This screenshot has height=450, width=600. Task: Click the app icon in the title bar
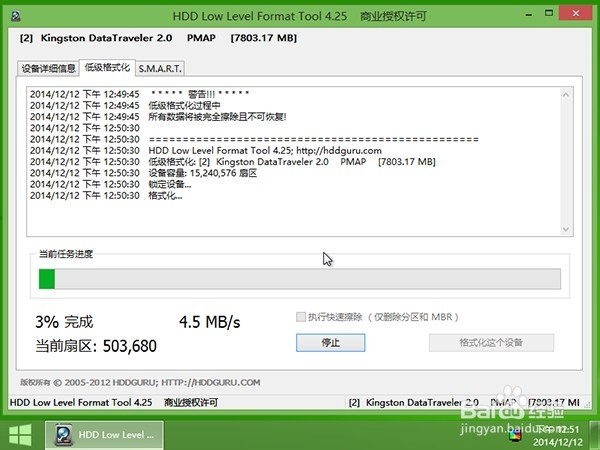click(x=16, y=16)
